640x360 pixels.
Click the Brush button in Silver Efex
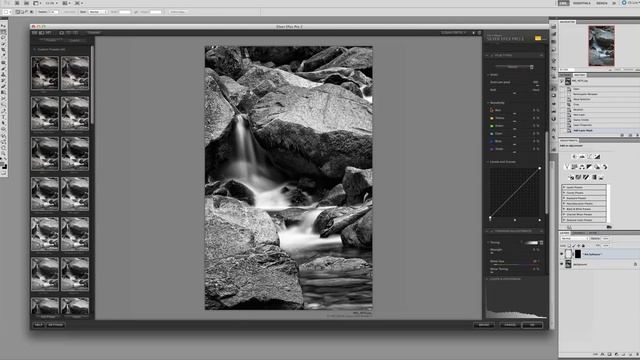point(484,325)
